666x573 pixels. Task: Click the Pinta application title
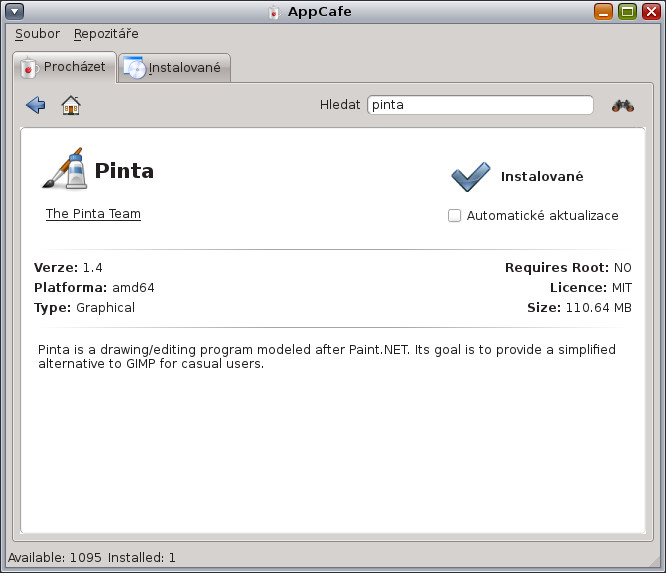pyautogui.click(x=124, y=170)
